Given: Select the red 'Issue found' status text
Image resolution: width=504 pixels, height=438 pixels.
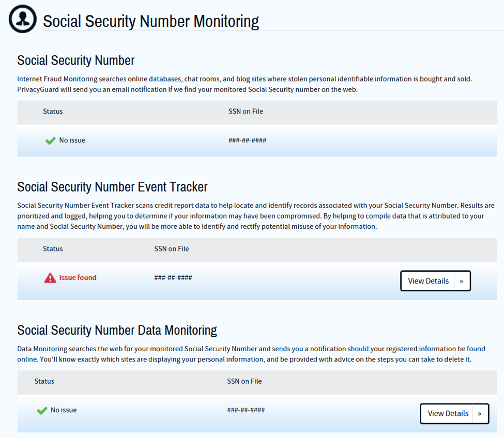Looking at the screenshot, I should tap(78, 277).
